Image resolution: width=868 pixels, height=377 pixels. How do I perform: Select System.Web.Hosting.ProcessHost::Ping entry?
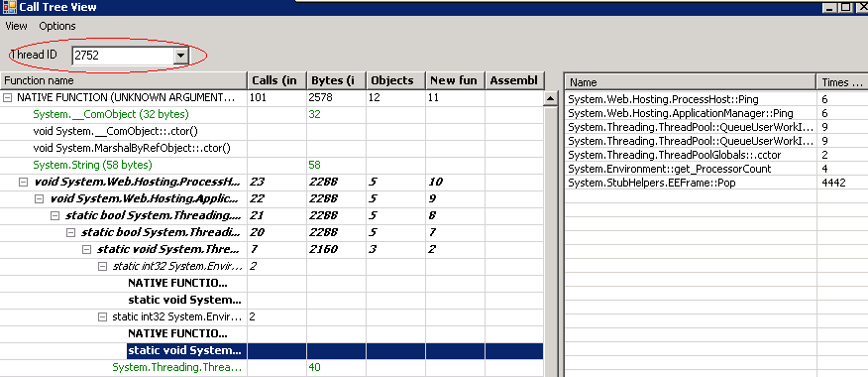pyautogui.click(x=663, y=100)
